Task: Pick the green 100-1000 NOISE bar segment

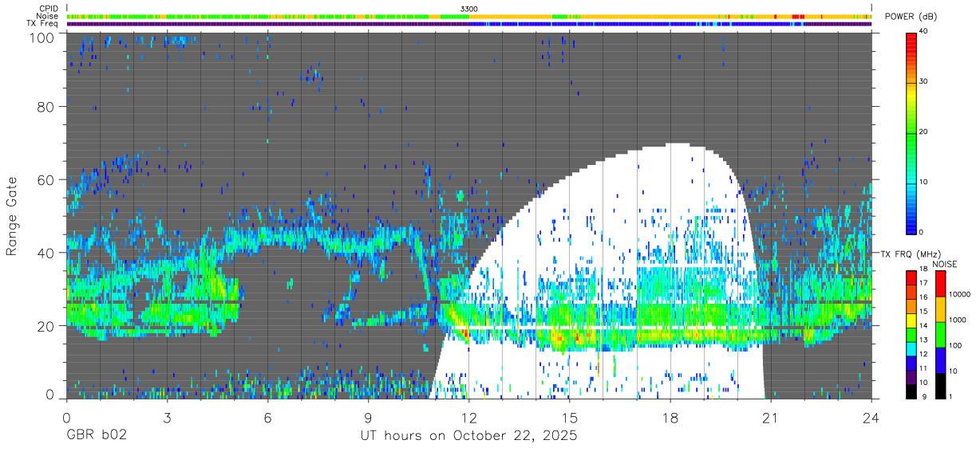Action: (939, 333)
